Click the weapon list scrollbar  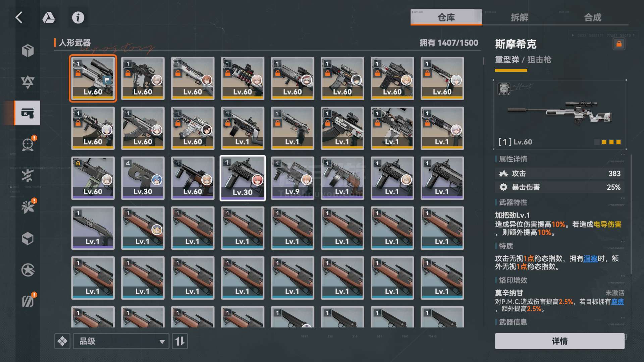(484, 61)
